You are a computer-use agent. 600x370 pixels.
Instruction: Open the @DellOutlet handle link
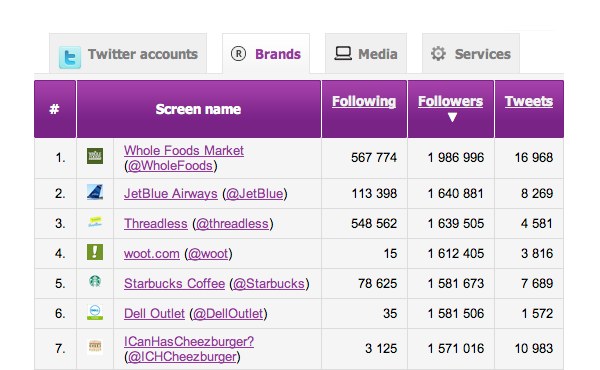[228, 314]
